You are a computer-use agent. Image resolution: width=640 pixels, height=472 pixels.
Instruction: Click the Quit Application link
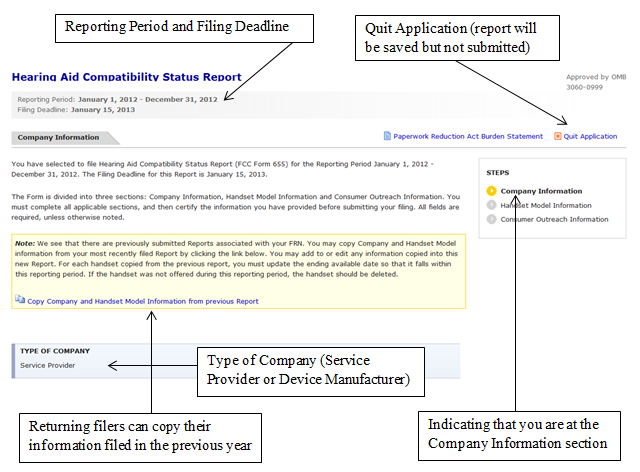pyautogui.click(x=591, y=136)
